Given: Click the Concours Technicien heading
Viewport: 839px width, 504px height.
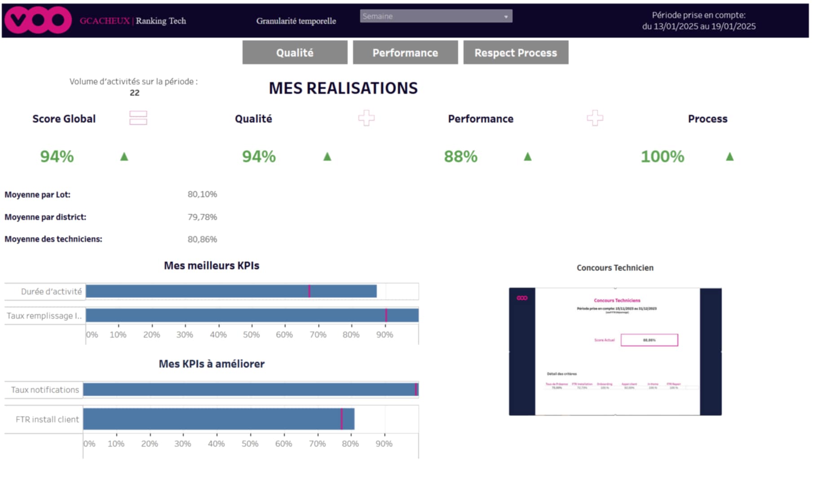Looking at the screenshot, I should pyautogui.click(x=615, y=268).
